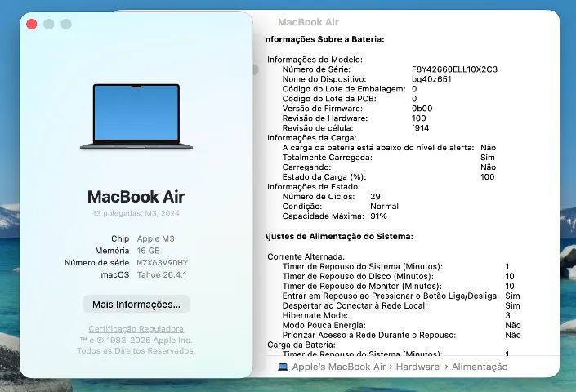Click Carga da Bateria label
576x392 pixels.
pos(301,345)
